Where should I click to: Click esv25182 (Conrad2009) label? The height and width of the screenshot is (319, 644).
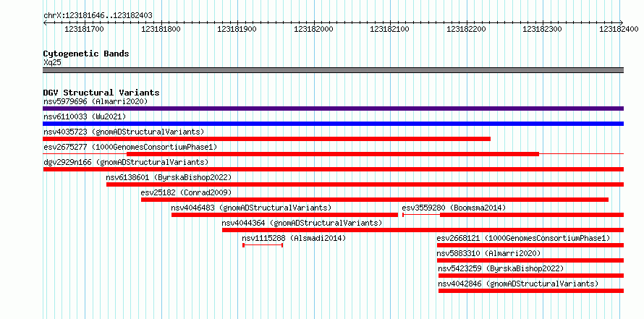point(186,192)
